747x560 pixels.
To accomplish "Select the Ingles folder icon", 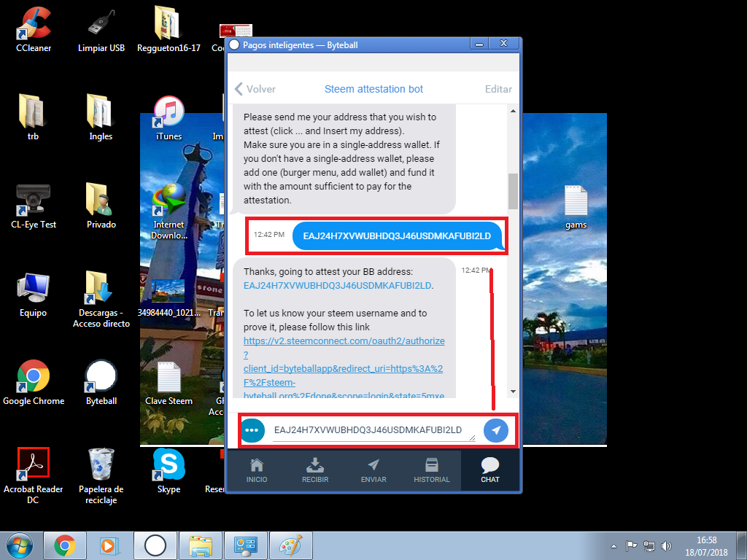I will [x=101, y=117].
